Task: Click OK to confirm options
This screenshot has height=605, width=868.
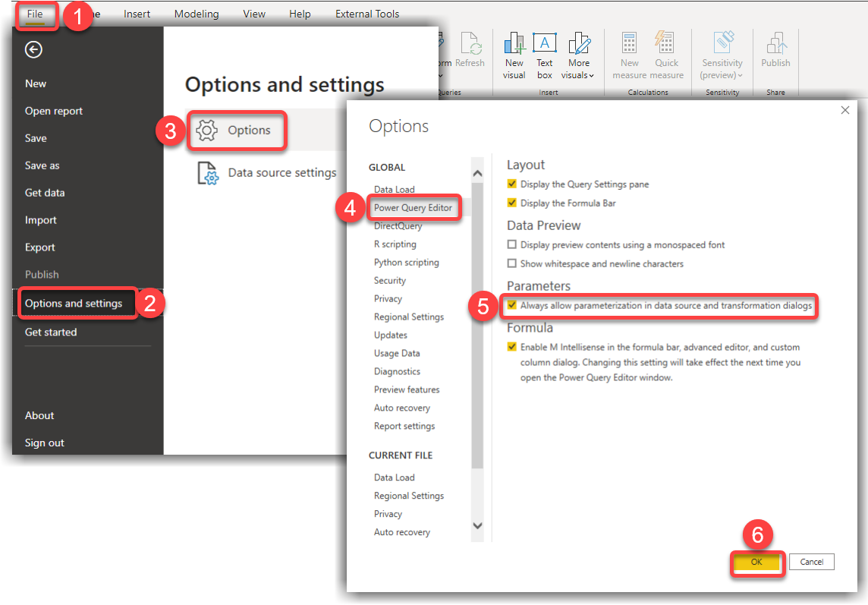Action: (756, 562)
